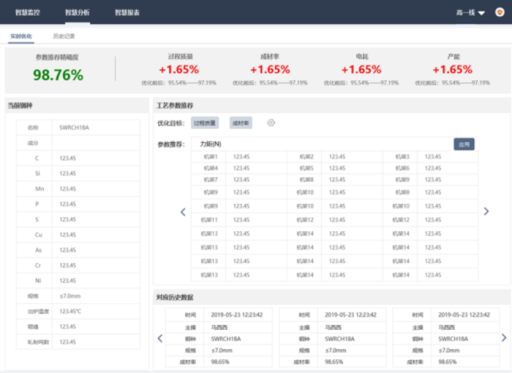The width and height of the screenshot is (512, 373).
Task: Click the 123.45℃ furnace temperature value
Action: (70, 311)
